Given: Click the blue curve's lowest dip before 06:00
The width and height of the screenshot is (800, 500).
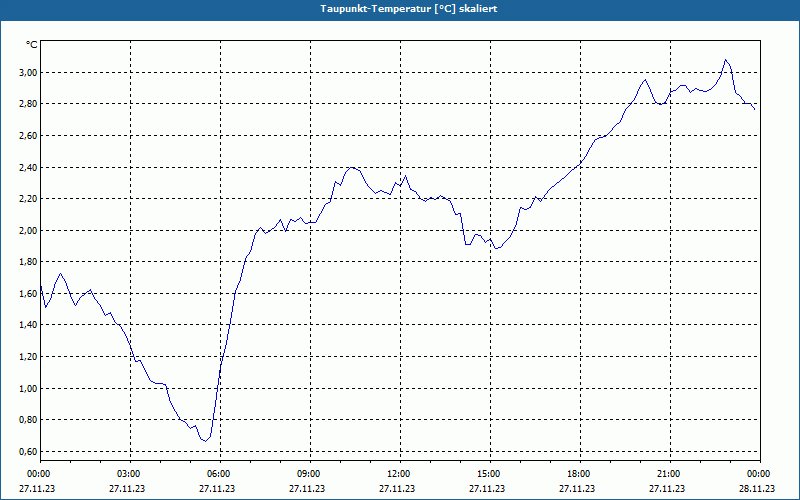Looking at the screenshot, I should (x=205, y=441).
